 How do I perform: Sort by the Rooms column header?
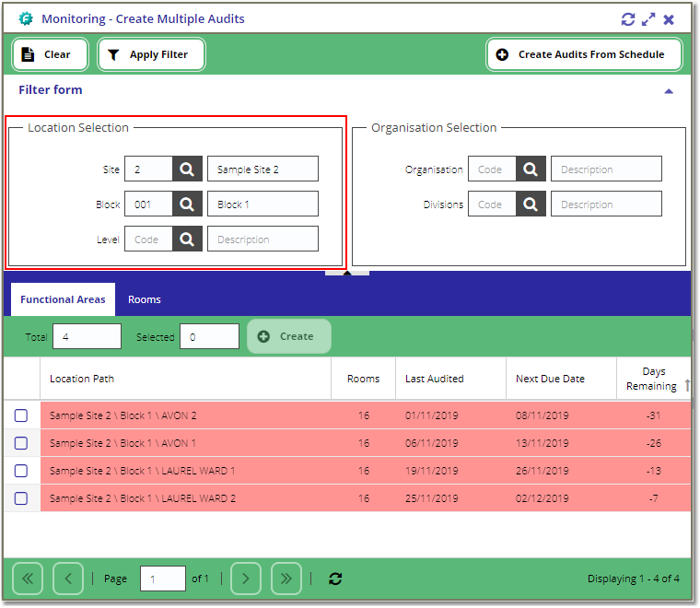point(364,379)
